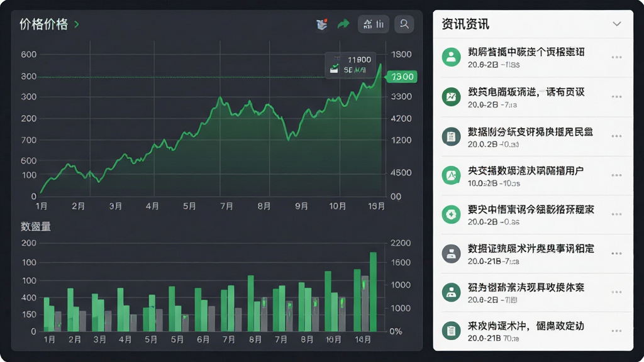Click the 2200 value on the volume chart axis
Viewport: 644px width, 362px height.
401,243
